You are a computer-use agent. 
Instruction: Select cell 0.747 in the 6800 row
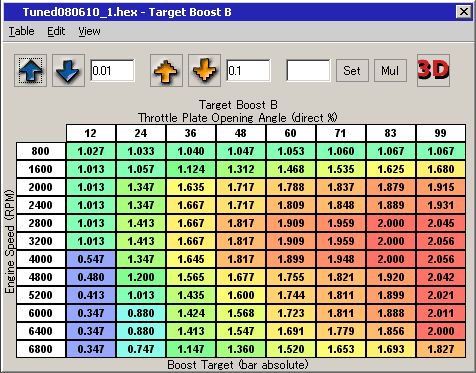click(141, 349)
